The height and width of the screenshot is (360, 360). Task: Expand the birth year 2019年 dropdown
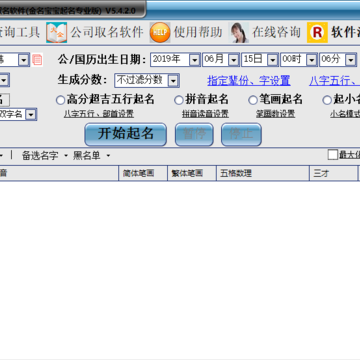(x=194, y=60)
